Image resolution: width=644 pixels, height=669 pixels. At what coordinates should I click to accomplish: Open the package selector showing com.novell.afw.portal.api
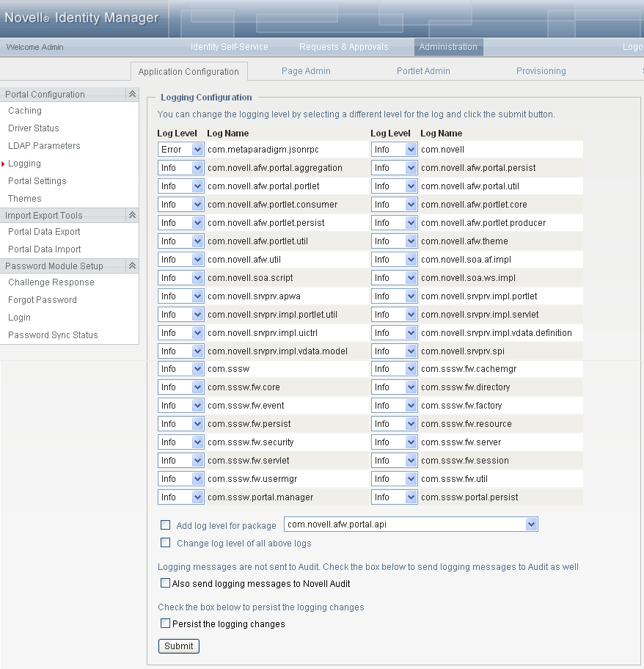coord(411,524)
